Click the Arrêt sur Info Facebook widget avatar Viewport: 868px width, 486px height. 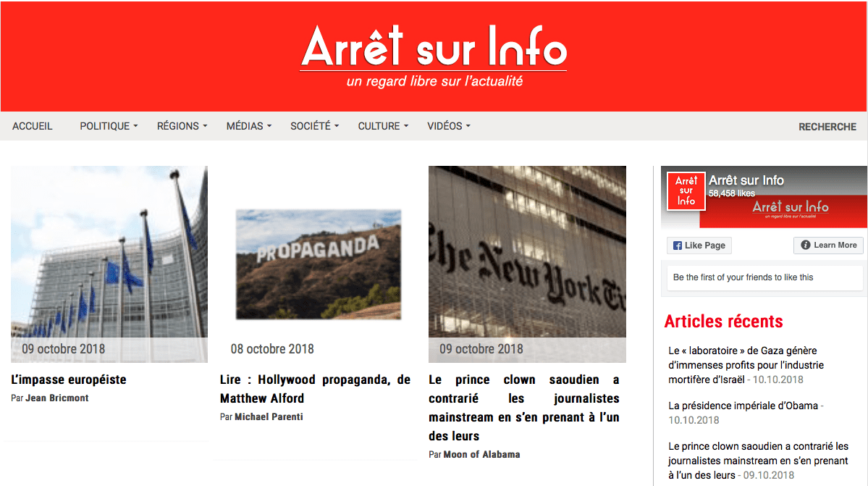click(x=686, y=191)
